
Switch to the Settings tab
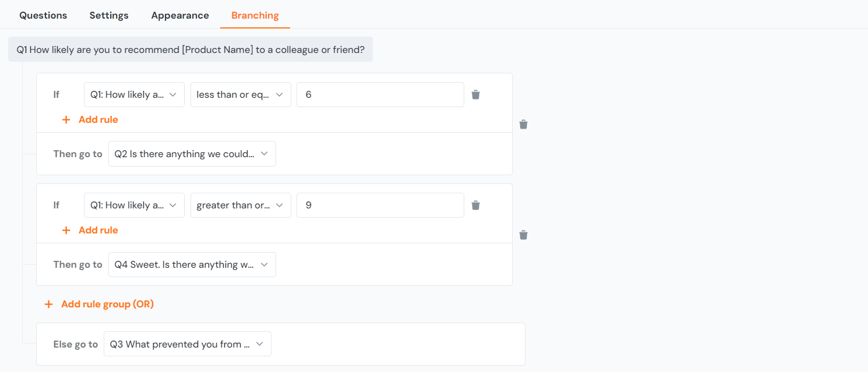pos(109,15)
